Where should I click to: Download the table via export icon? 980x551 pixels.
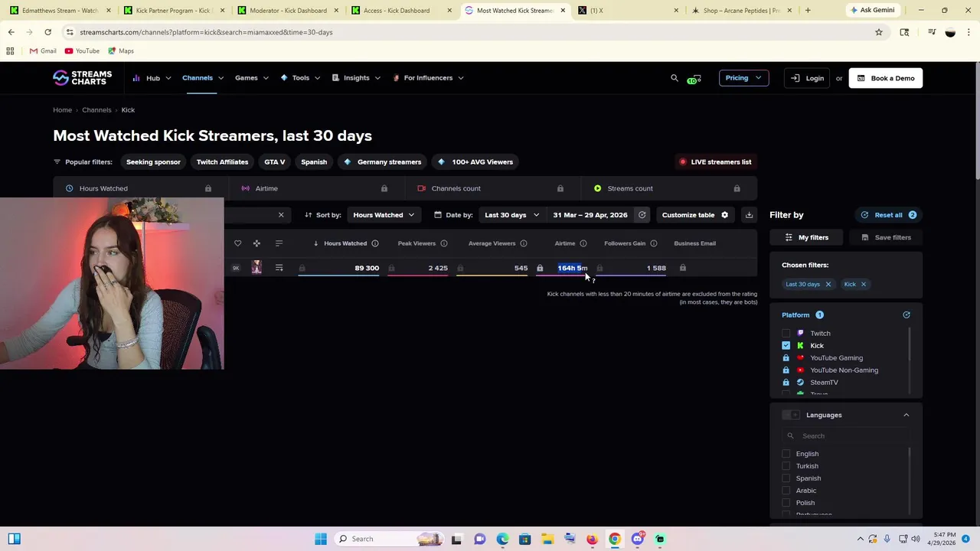coord(749,215)
